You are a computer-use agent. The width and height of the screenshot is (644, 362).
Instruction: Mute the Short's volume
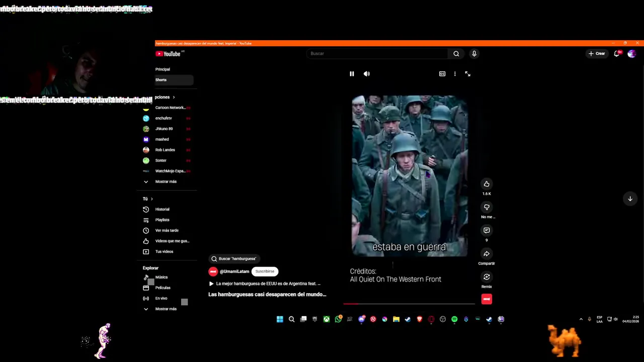coord(367,74)
